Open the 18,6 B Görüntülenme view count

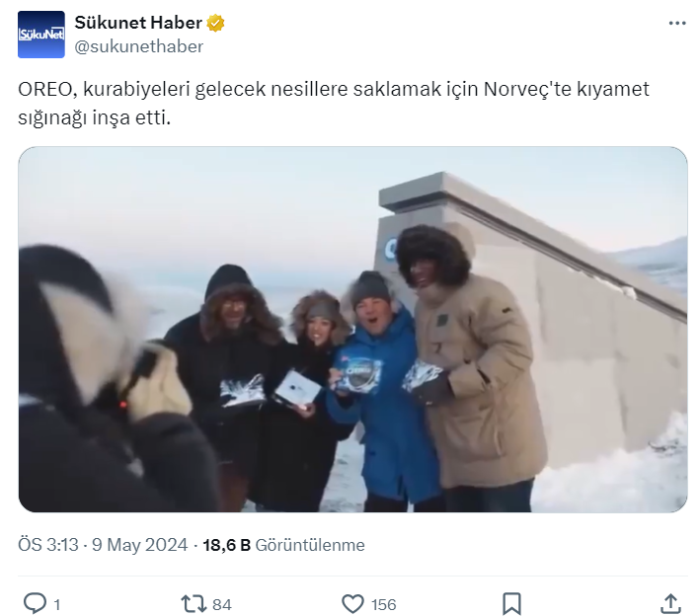(284, 545)
